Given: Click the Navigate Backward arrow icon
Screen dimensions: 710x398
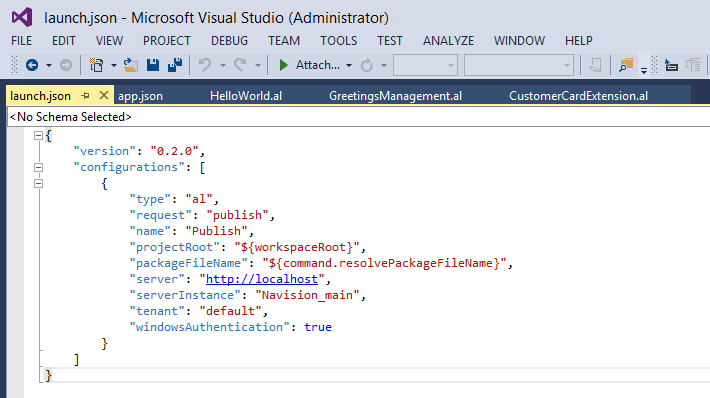Looking at the screenshot, I should click(32, 65).
